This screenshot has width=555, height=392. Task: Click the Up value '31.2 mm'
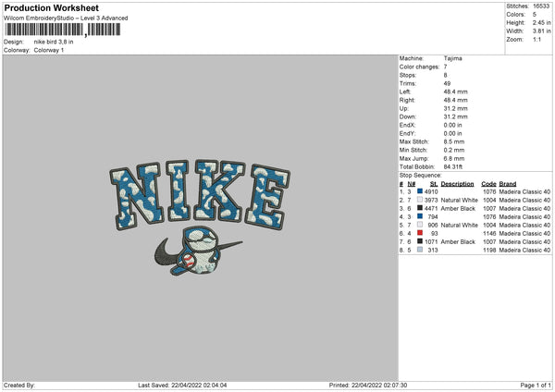pyautogui.click(x=455, y=108)
